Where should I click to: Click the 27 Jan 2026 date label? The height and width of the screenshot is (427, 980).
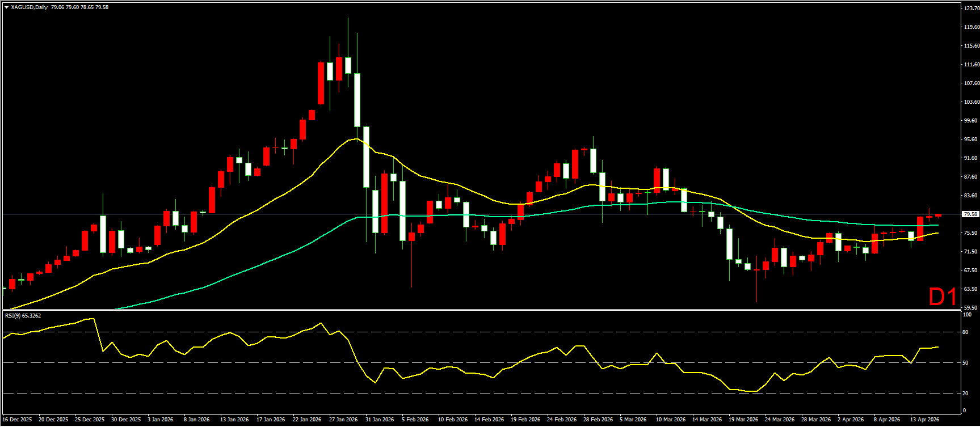(343, 420)
